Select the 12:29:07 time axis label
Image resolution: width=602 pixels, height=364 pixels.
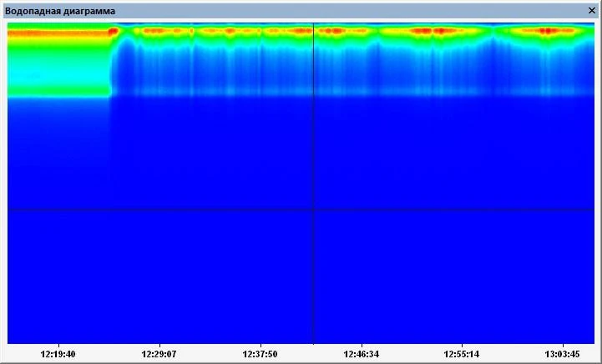click(x=159, y=354)
